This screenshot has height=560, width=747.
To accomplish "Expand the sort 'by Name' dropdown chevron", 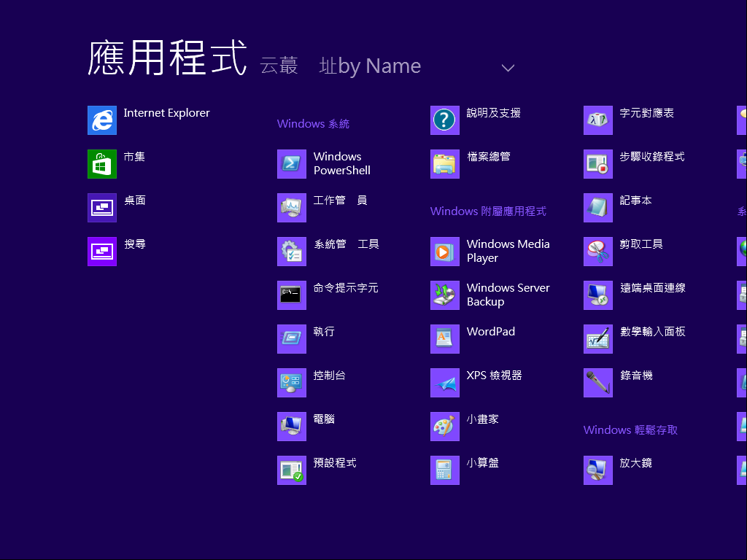I will [508, 68].
